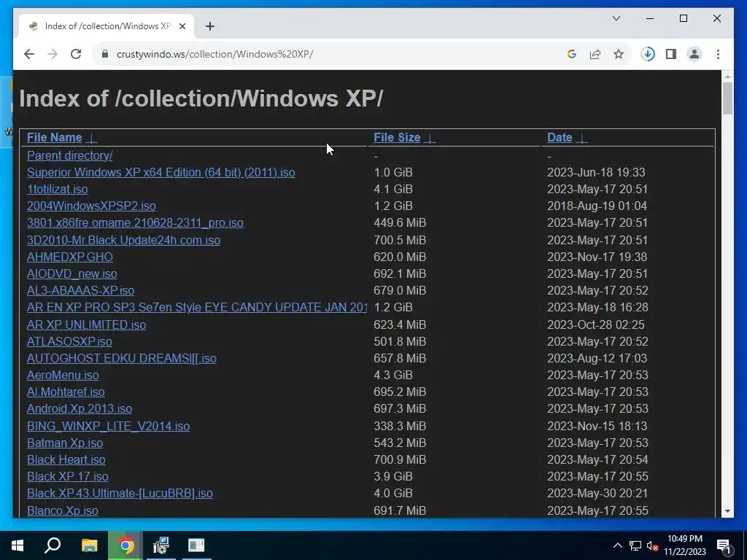Viewport: 747px width, 560px height.
Task: Open Windows taskbar search
Action: click(53, 545)
